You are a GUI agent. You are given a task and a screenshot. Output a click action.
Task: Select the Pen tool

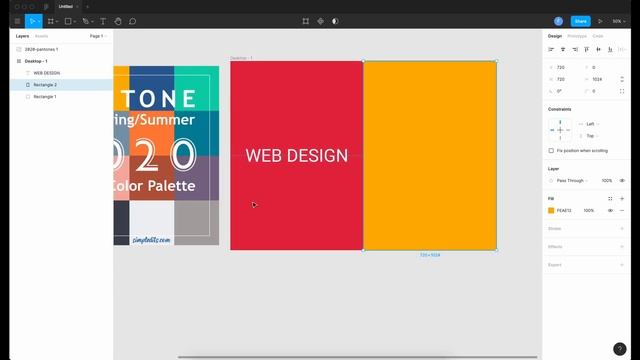pos(85,21)
